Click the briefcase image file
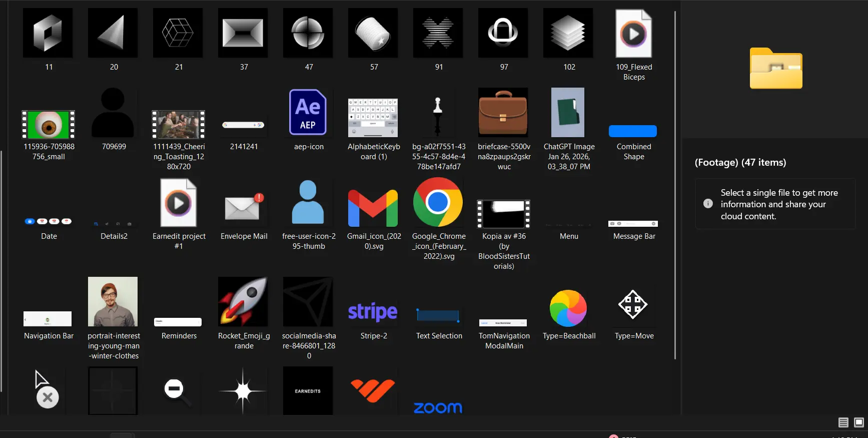 click(503, 113)
